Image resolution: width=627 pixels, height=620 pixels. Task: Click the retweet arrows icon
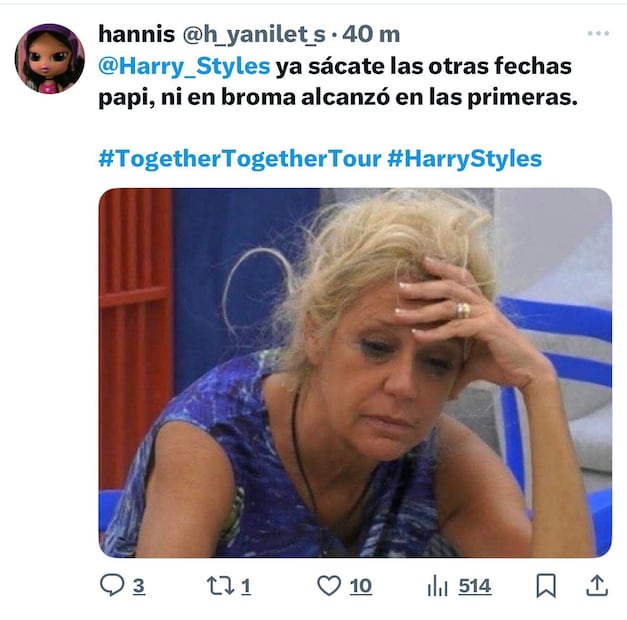[x=220, y=586]
